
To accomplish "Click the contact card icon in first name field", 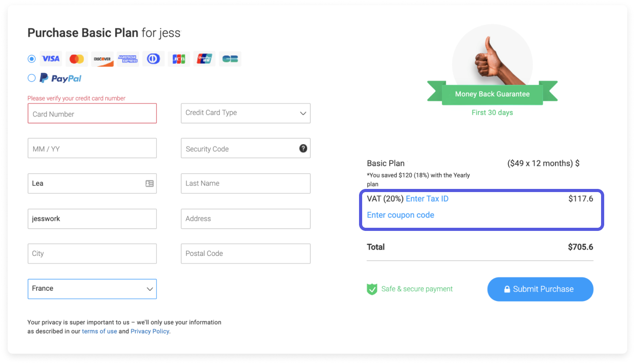I will (150, 183).
